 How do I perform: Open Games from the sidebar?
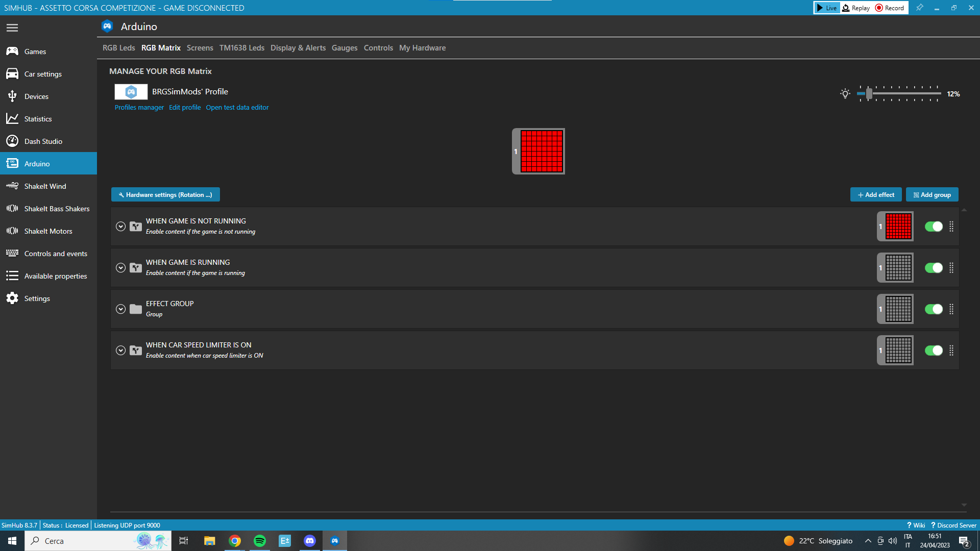48,52
